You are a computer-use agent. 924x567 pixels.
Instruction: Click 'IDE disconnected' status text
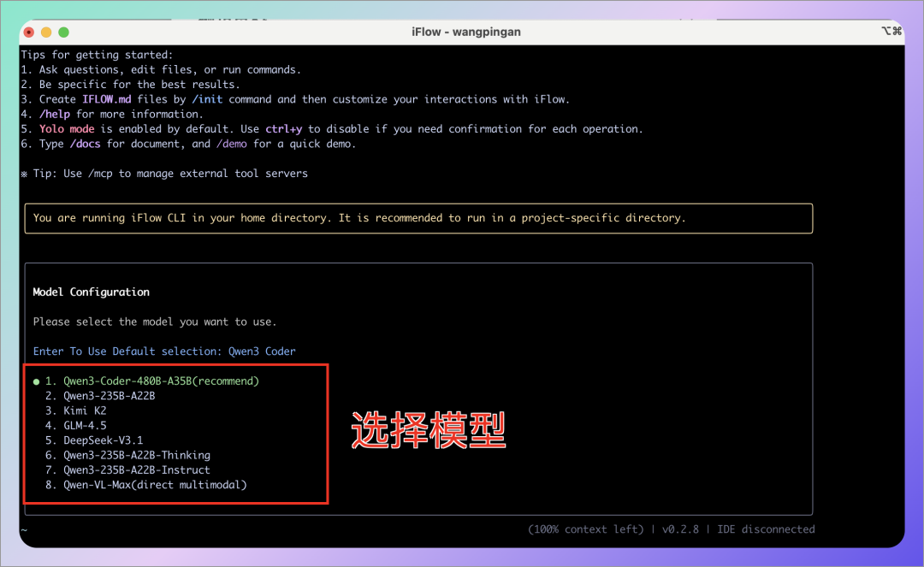[x=766, y=529]
